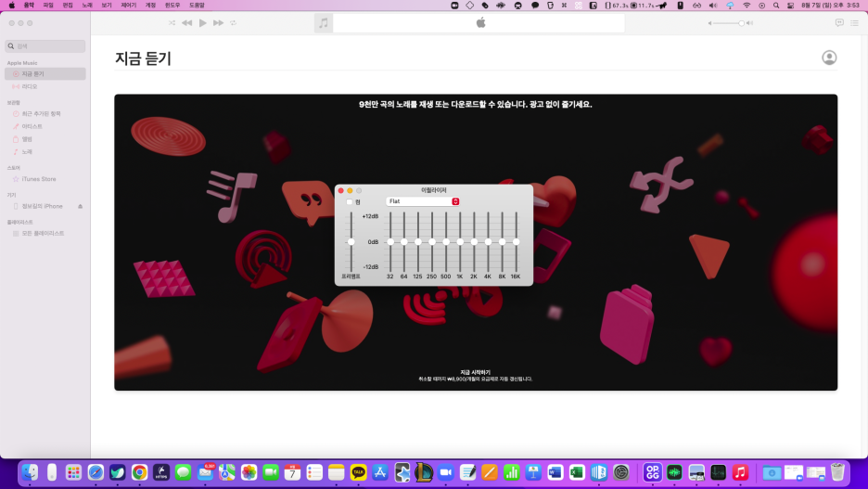Show the Up Next queue list
This screenshot has width=868, height=489.
coord(855,22)
